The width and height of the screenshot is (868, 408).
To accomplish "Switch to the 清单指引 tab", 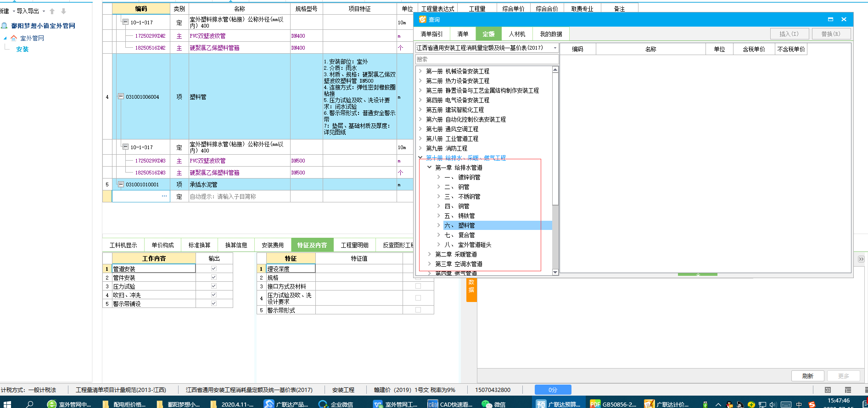I will click(431, 34).
